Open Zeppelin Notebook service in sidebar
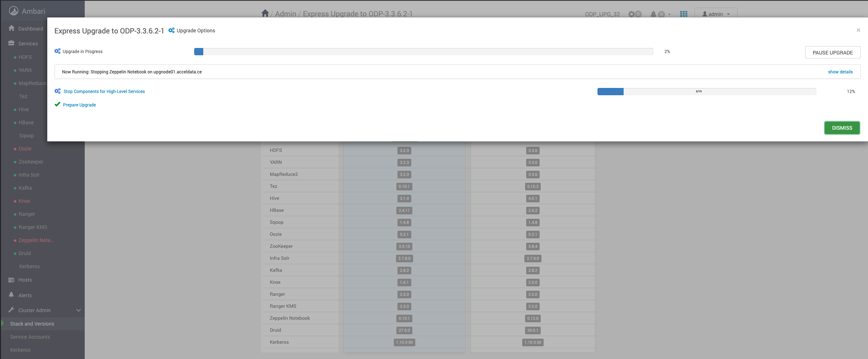The height and width of the screenshot is (359, 868). pos(36,240)
